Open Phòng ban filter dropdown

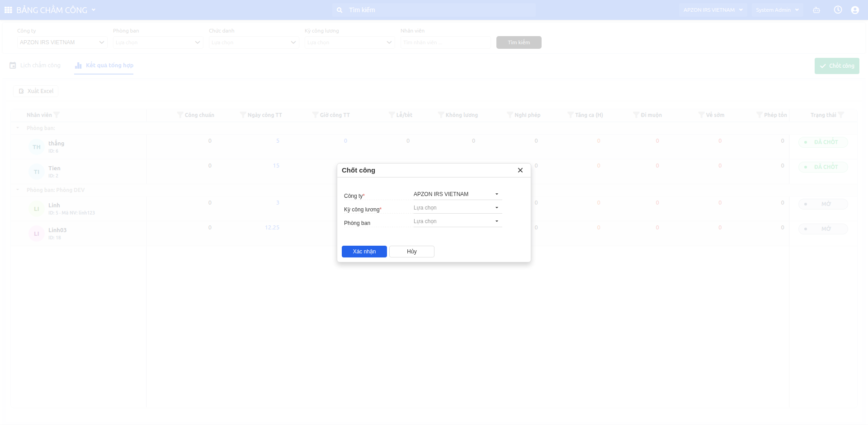[x=158, y=42]
